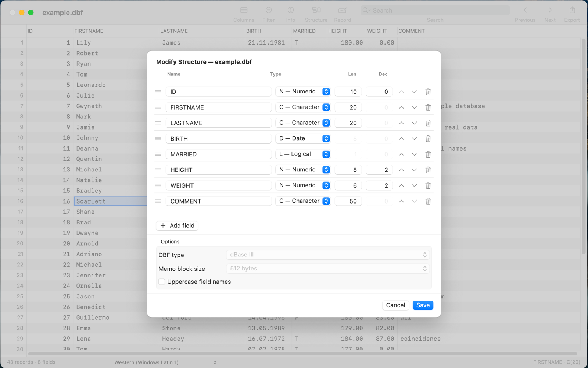588x368 pixels.
Task: Open the Western (Windows Latin 1) encoding selector
Action: 165,362
